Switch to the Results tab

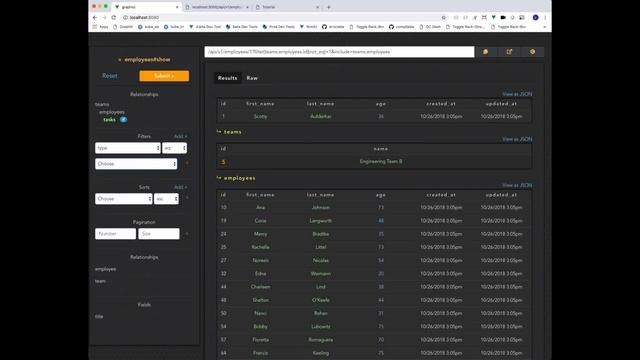click(x=227, y=78)
